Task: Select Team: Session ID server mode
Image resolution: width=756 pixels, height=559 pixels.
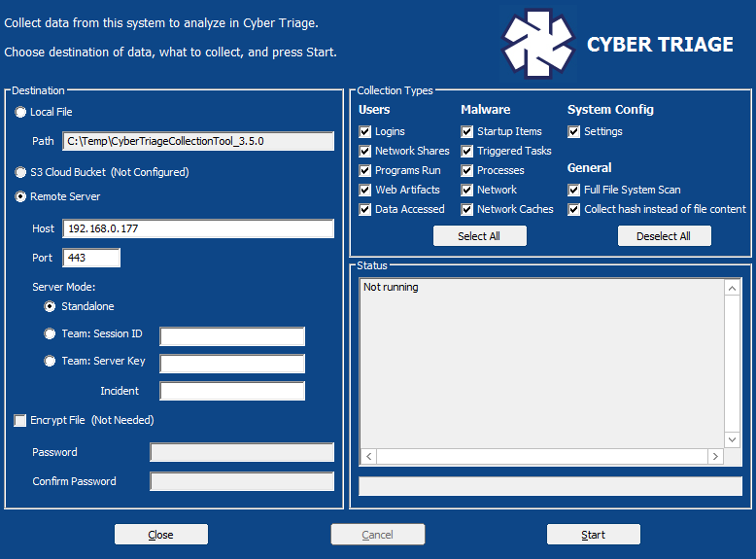Action: 50,334
